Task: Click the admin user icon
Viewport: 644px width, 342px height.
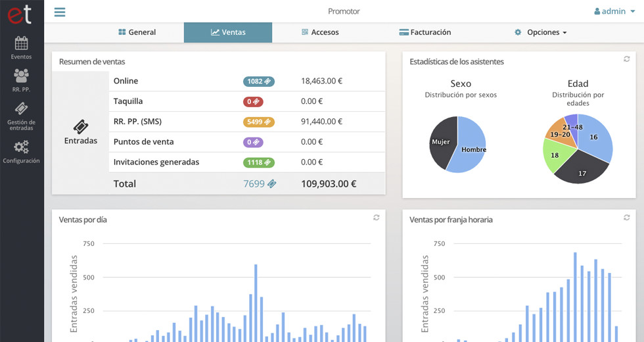Action: pos(597,12)
